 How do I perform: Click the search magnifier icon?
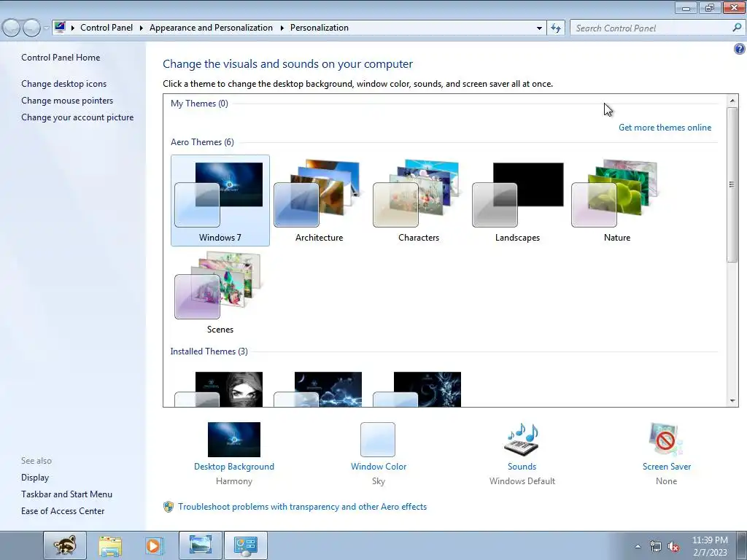[737, 28]
